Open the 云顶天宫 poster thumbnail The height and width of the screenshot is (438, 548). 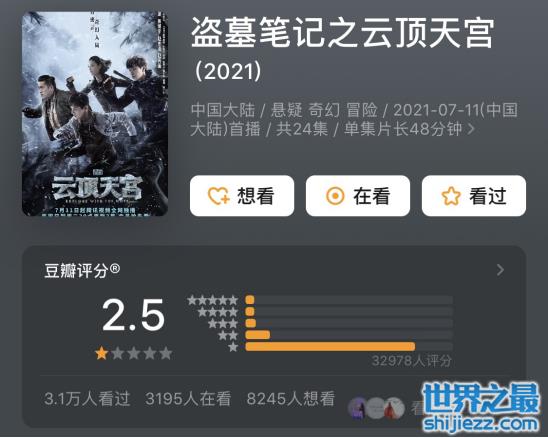point(95,114)
